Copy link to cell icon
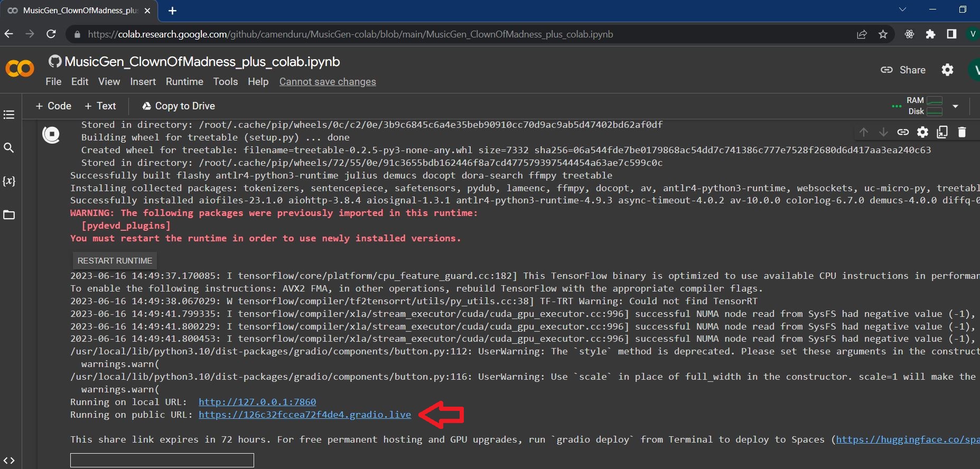Viewport: 980px width, 469px height. tap(903, 132)
